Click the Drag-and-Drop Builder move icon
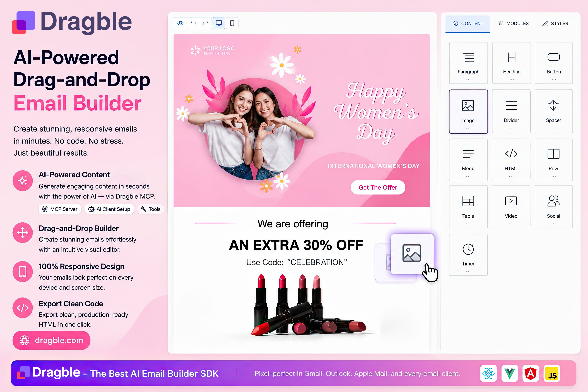The width and height of the screenshot is (588, 392). [23, 233]
